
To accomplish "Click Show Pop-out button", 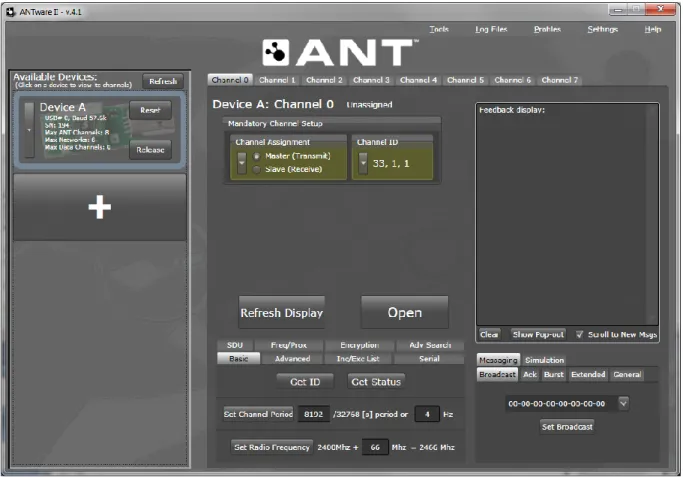I will (x=538, y=335).
